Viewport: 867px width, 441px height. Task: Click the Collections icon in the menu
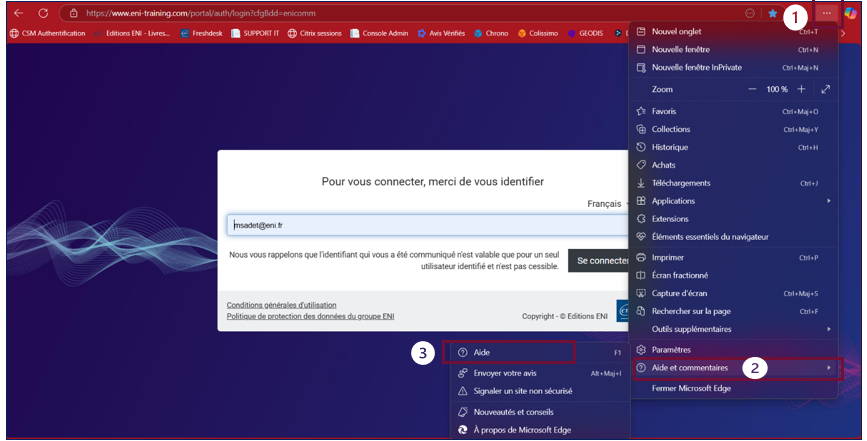(641, 129)
